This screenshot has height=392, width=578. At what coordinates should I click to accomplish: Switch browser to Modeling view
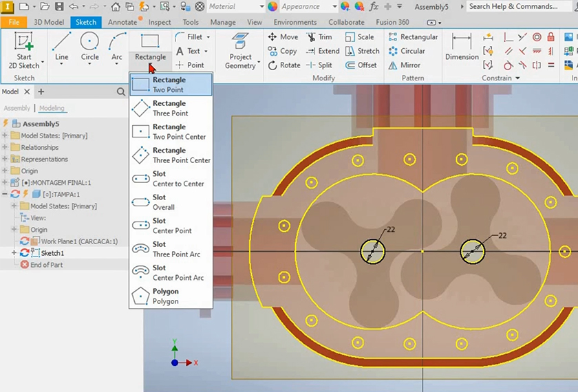(52, 108)
